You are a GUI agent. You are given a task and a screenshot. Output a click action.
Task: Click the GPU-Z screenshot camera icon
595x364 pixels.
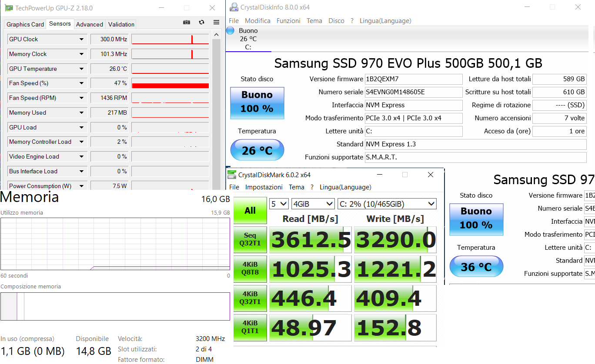click(x=187, y=22)
